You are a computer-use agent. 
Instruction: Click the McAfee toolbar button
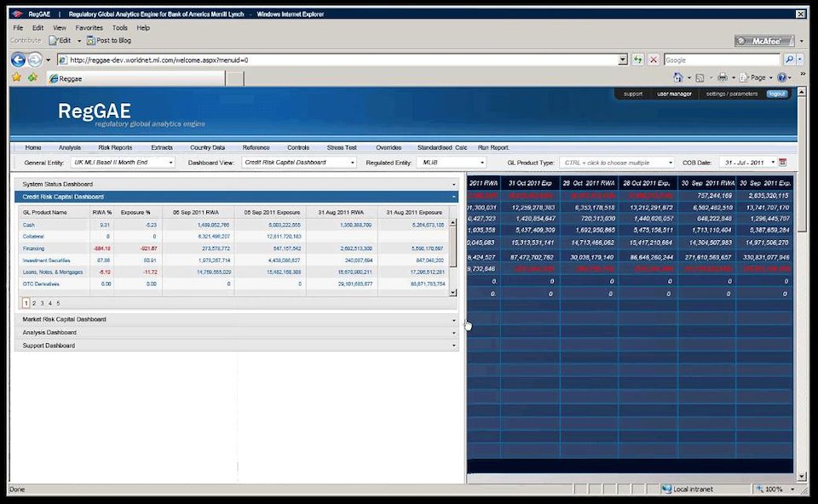click(x=764, y=41)
